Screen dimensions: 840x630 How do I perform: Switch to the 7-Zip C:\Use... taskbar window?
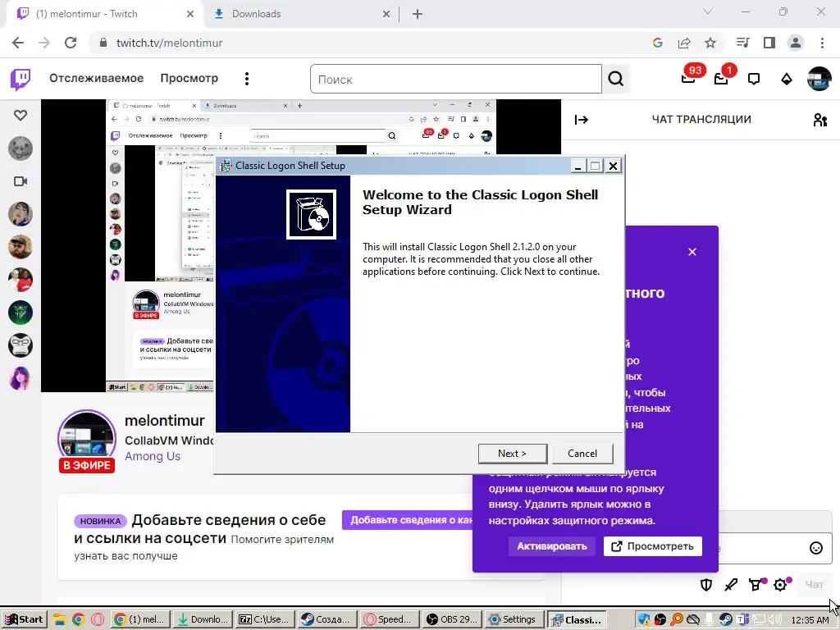265,620
